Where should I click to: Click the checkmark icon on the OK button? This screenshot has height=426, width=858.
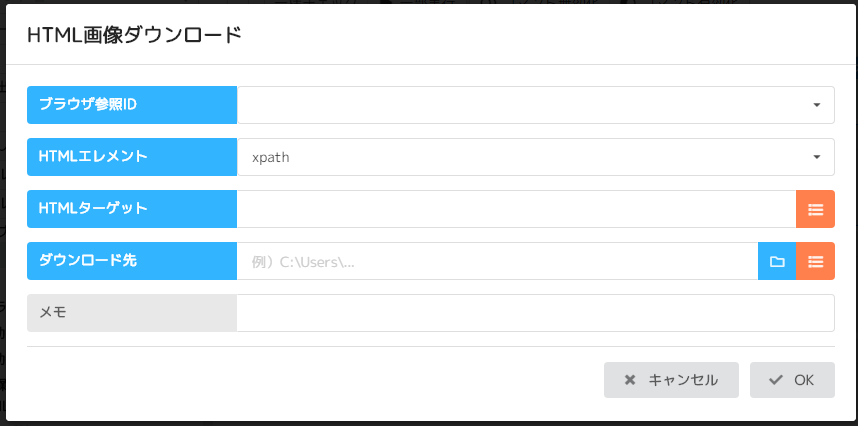pyautogui.click(x=775, y=380)
